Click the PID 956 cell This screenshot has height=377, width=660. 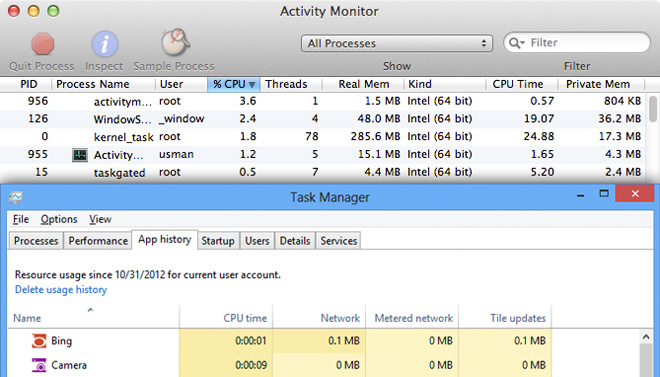pos(38,101)
